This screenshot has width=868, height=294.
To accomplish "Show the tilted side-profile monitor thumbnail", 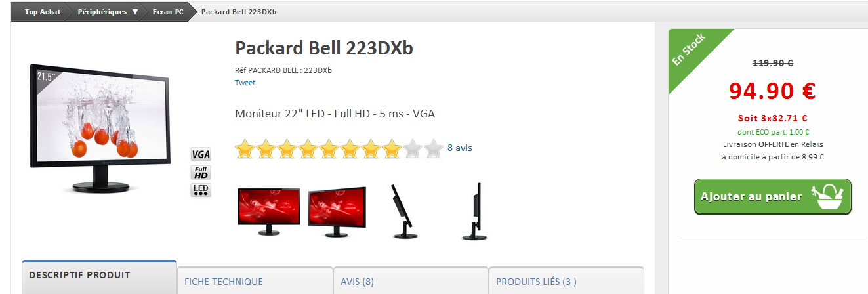I will tap(402, 211).
